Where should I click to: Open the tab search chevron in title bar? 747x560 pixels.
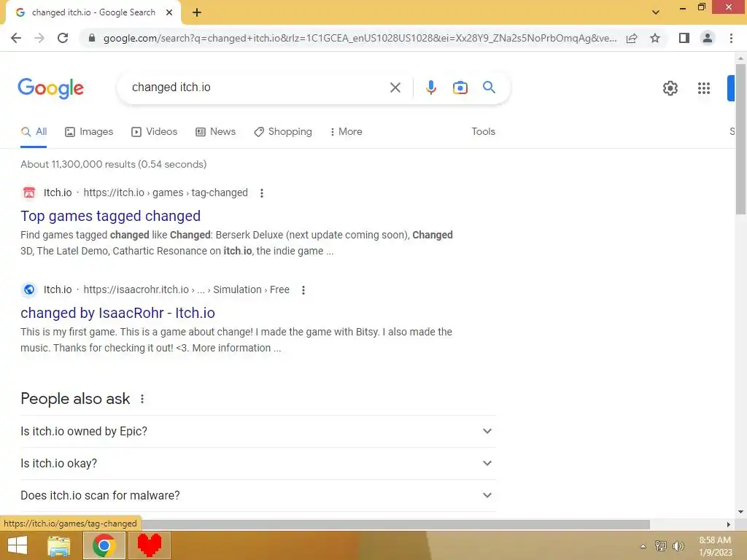coord(656,12)
